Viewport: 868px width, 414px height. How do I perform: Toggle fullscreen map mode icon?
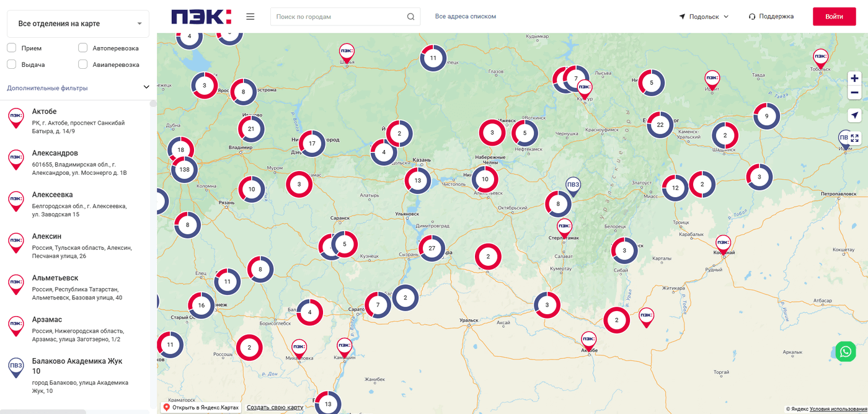coord(854,138)
